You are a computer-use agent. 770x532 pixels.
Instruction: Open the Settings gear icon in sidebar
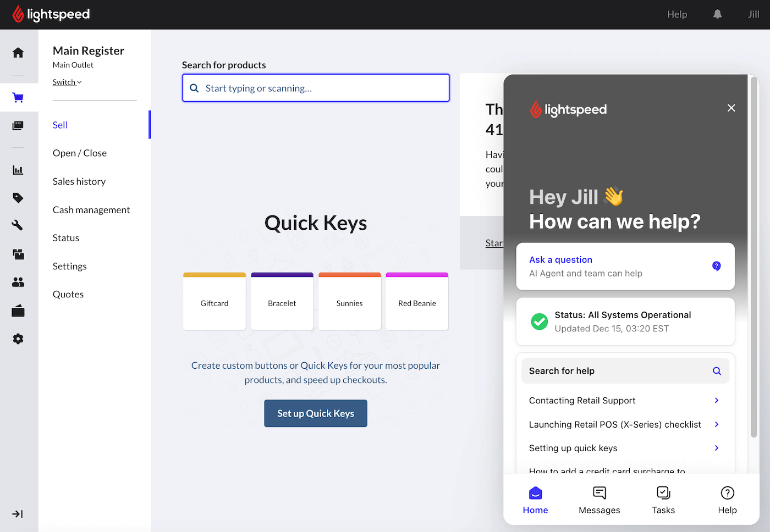point(18,339)
